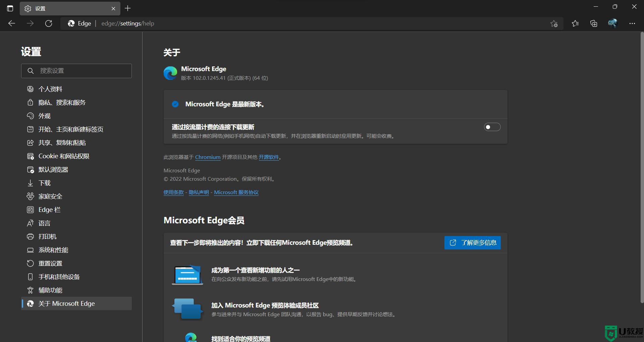Open 开始、主页和新建标签页 settings

pos(76,129)
